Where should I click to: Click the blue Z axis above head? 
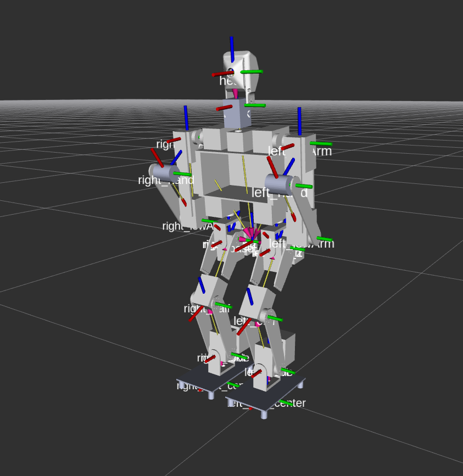[x=232, y=49]
